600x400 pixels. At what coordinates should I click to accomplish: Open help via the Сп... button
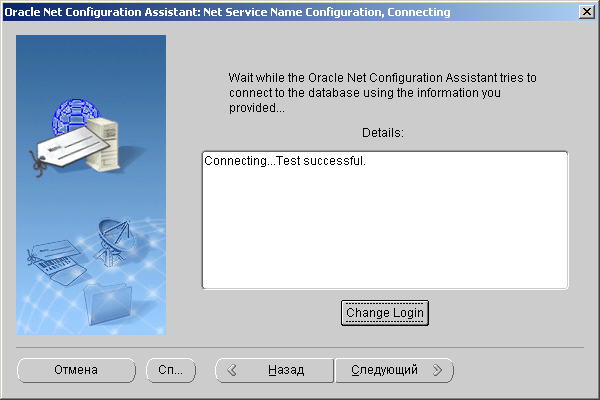point(171,370)
